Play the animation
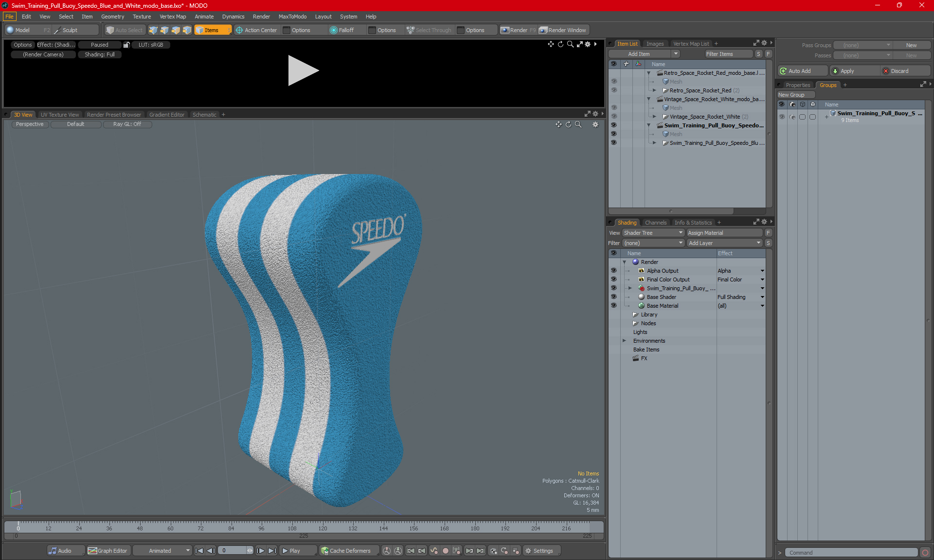The width and height of the screenshot is (934, 560). coord(297,551)
